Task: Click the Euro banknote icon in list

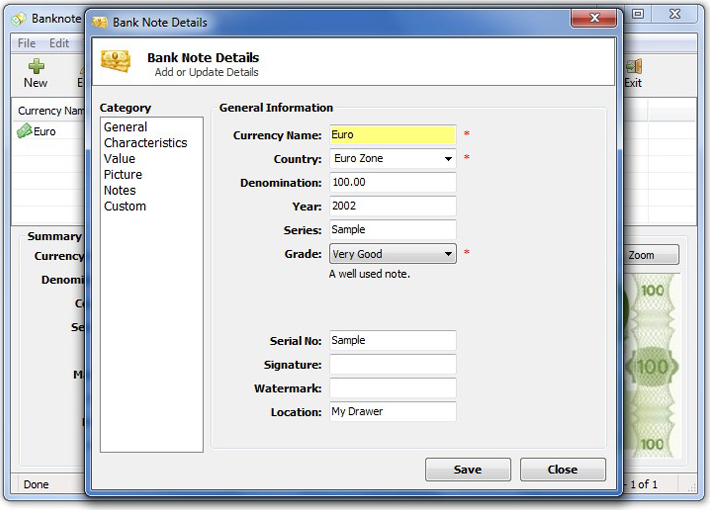Action: pyautogui.click(x=25, y=131)
